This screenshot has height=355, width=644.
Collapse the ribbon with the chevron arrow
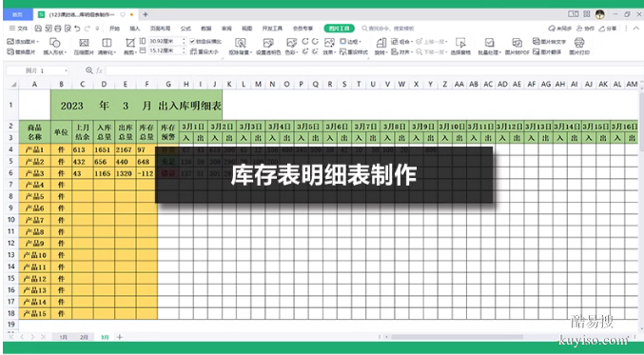pos(636,29)
